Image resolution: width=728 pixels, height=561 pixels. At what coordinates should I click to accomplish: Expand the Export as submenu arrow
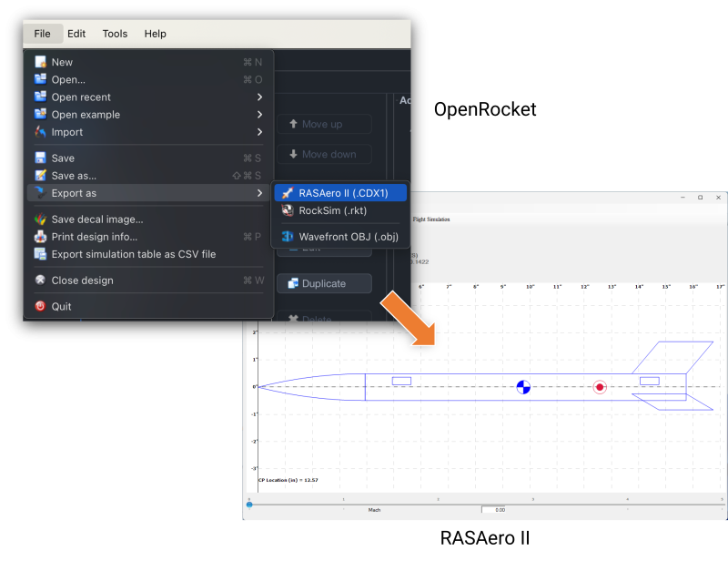click(x=259, y=193)
